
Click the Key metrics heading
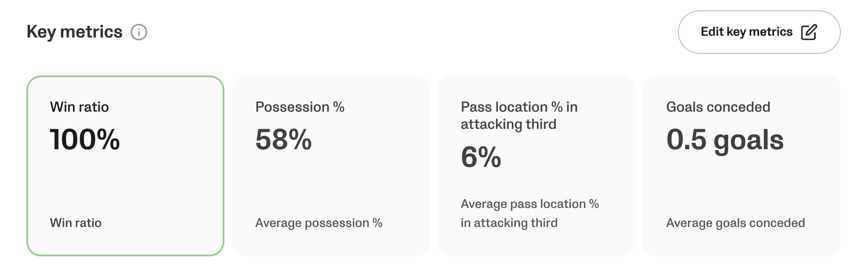(x=75, y=32)
